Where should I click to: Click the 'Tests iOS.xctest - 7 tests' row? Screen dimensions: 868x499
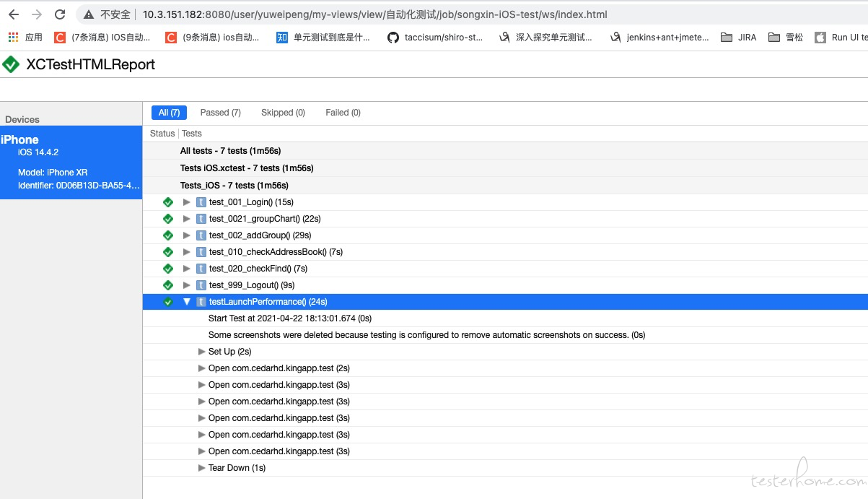pyautogui.click(x=505, y=168)
